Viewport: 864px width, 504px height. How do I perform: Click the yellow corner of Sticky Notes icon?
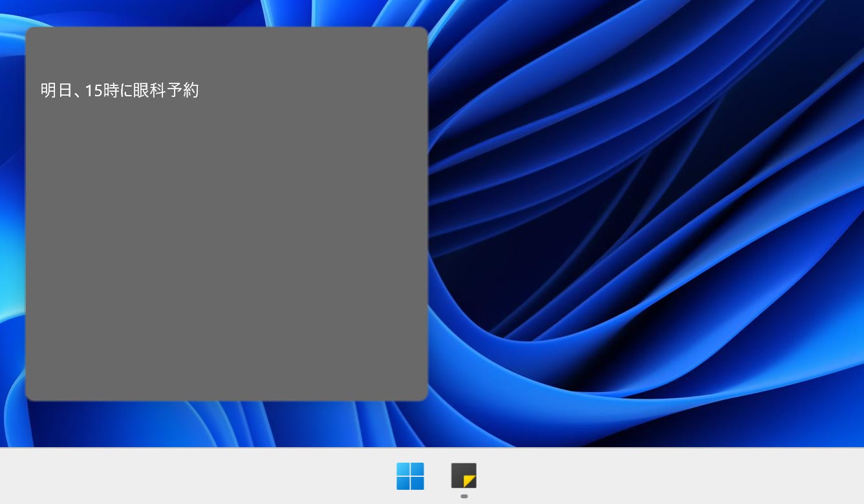coord(470,481)
